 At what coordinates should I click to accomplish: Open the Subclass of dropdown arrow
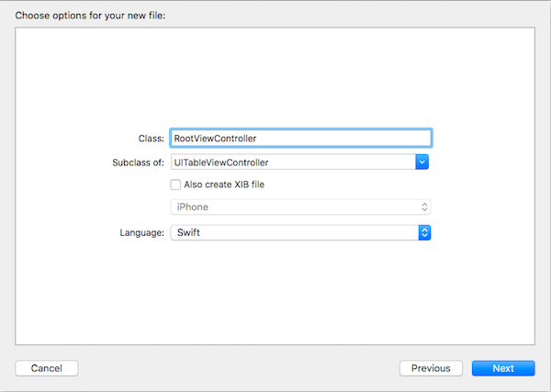tap(422, 162)
